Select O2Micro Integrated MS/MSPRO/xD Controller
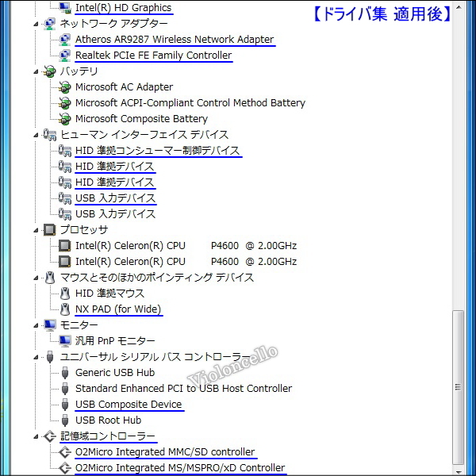Screen dimensions: 476x476 click(x=180, y=468)
